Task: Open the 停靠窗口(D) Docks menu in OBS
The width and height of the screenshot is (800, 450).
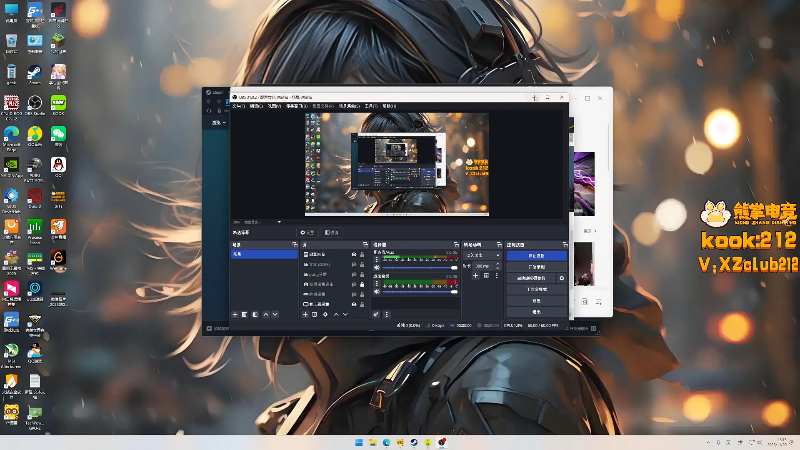Action: [x=296, y=106]
